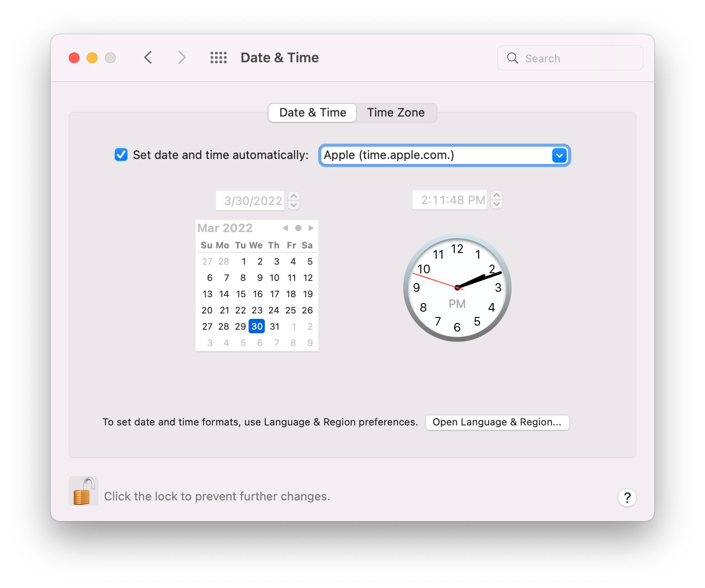Click the lock message to prevent changes
The height and width of the screenshot is (588, 705).
pos(217,496)
